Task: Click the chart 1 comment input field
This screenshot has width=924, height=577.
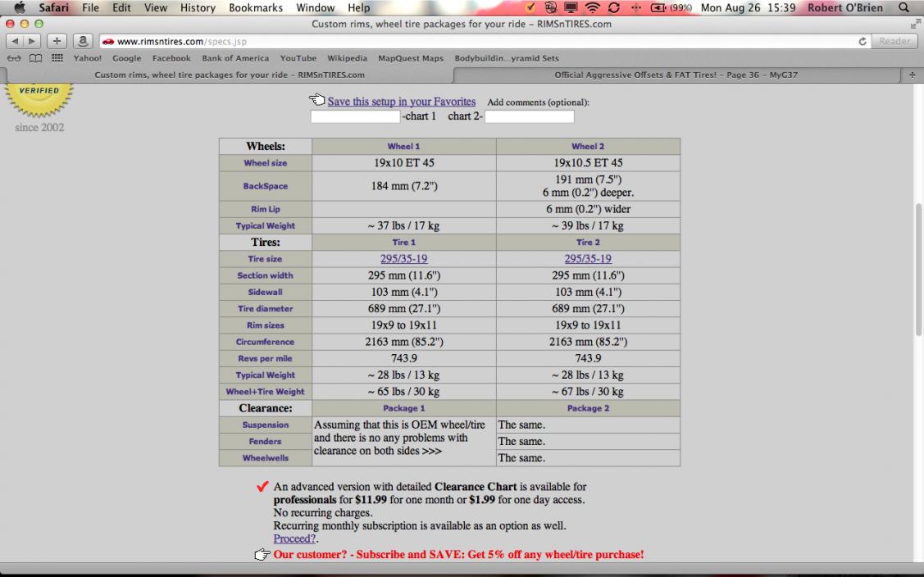Action: click(x=355, y=116)
